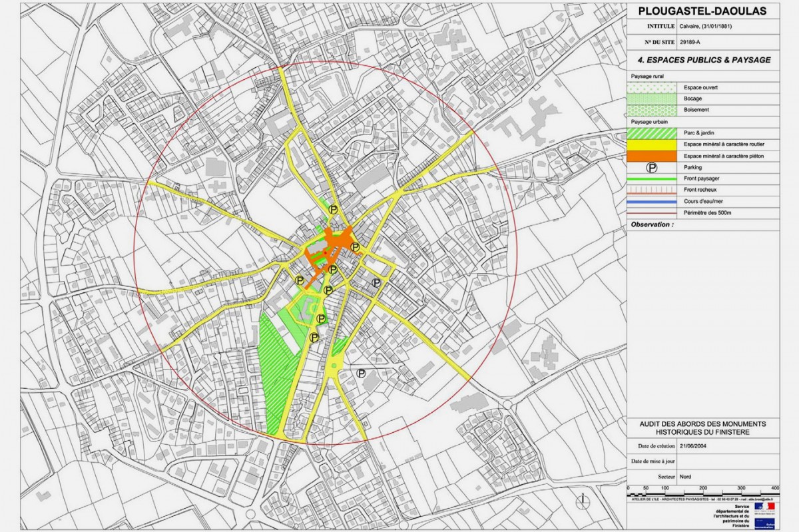Image resolution: width=799 pixels, height=532 pixels.
Task: Click the 'Observation :' section label
Action: point(652,225)
